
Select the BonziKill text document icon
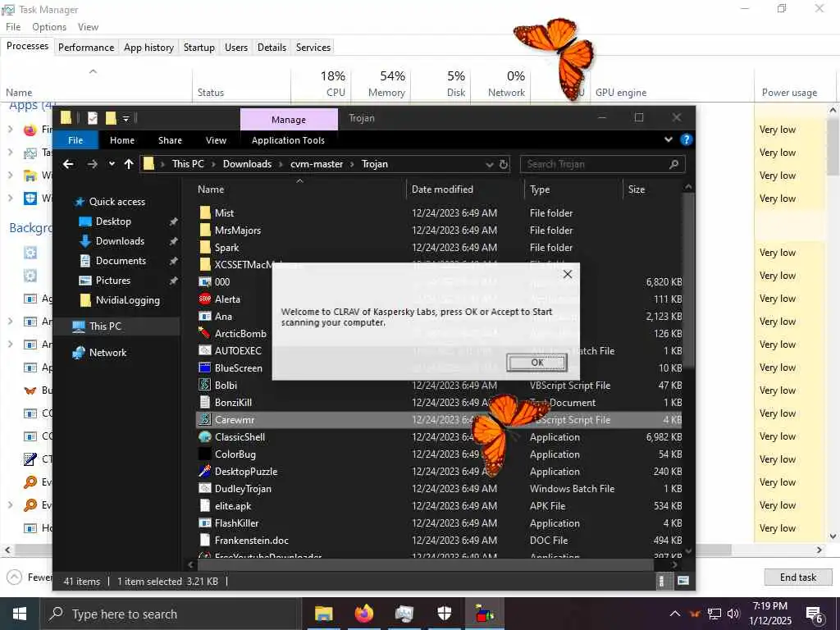tap(204, 402)
